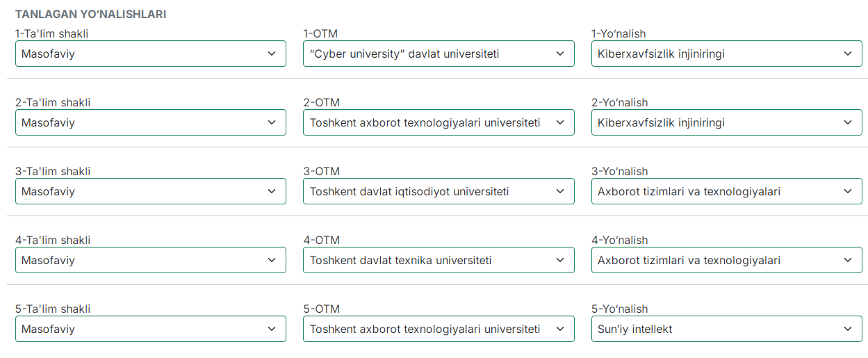This screenshot has width=868, height=358.
Task: Click the chevron arrow in 1-OTM field
Action: click(x=560, y=54)
